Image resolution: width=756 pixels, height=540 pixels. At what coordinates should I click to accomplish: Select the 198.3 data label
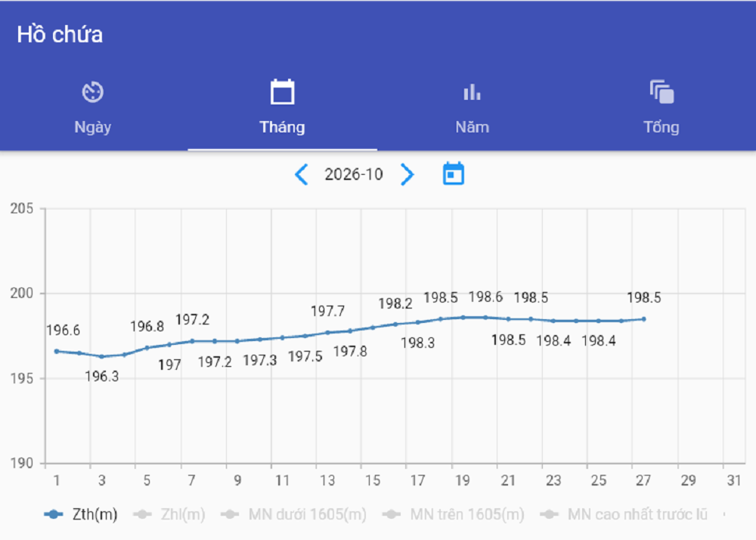(418, 343)
